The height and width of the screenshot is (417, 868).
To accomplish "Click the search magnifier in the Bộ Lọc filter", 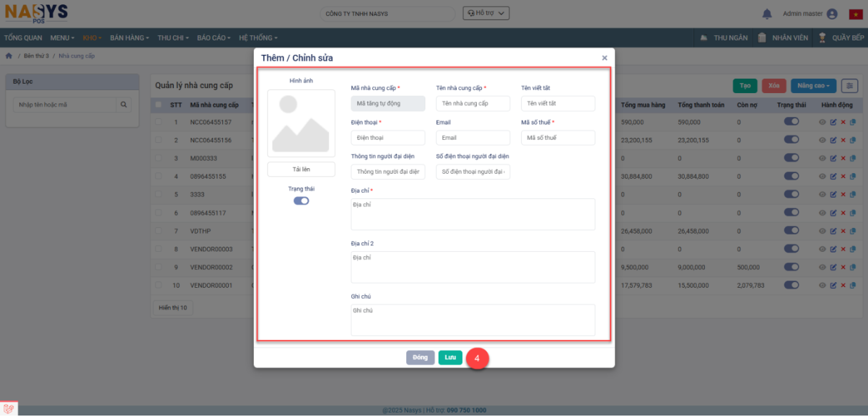I will coord(124,105).
